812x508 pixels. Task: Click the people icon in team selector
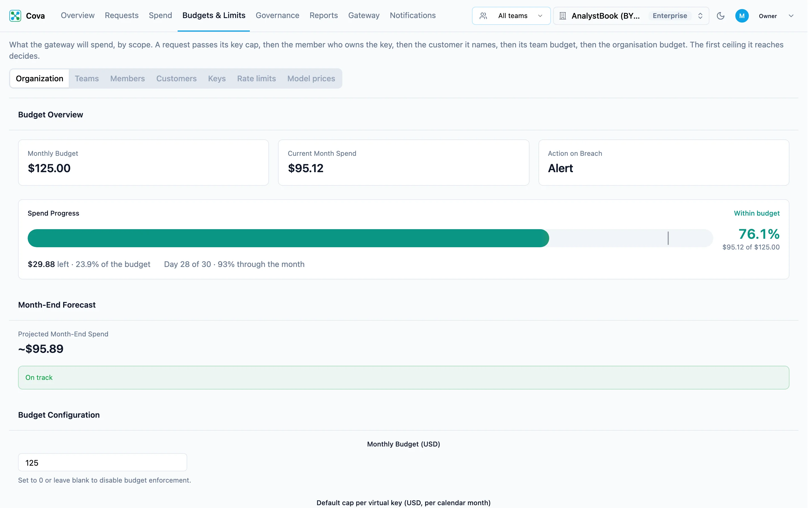click(x=483, y=16)
